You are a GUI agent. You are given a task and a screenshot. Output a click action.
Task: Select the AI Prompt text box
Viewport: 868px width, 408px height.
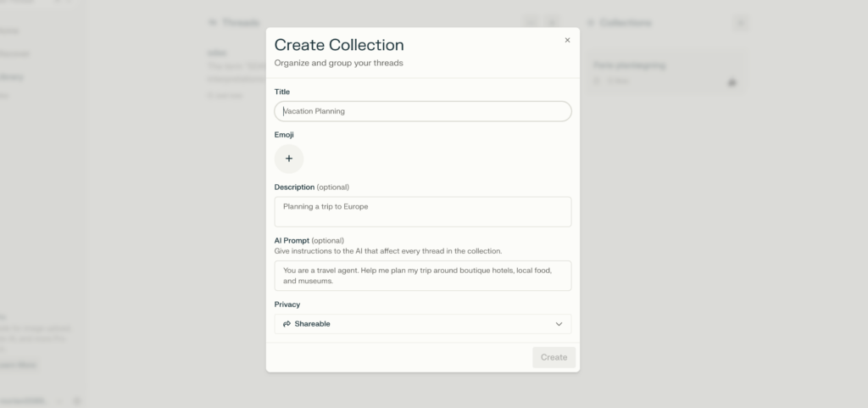click(x=423, y=276)
